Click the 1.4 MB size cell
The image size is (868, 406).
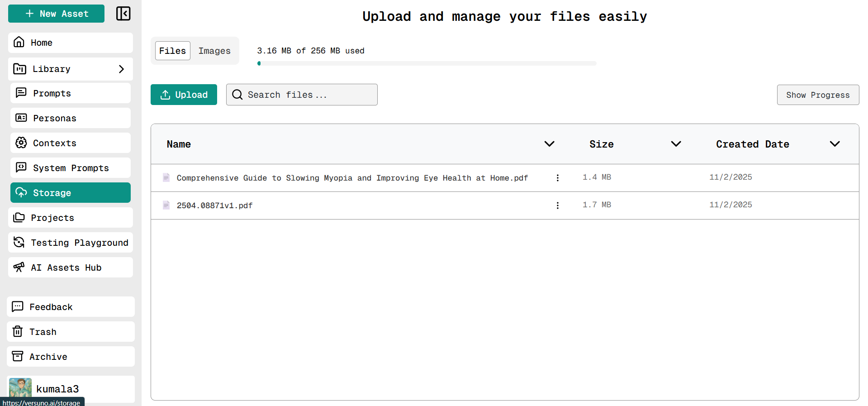coord(597,177)
